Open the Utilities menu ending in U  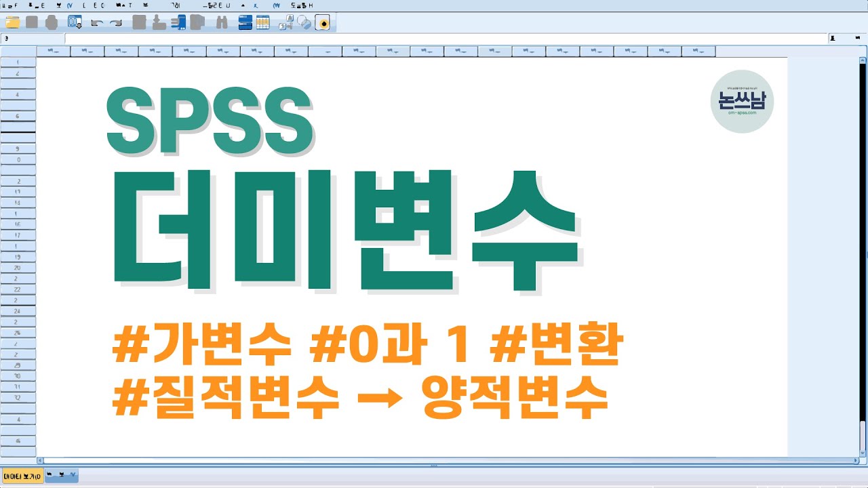tap(217, 5)
